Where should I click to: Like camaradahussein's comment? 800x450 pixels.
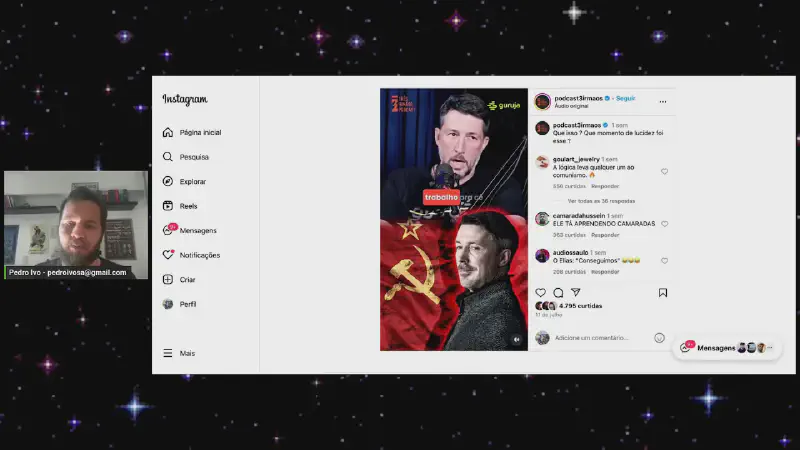[x=664, y=223]
